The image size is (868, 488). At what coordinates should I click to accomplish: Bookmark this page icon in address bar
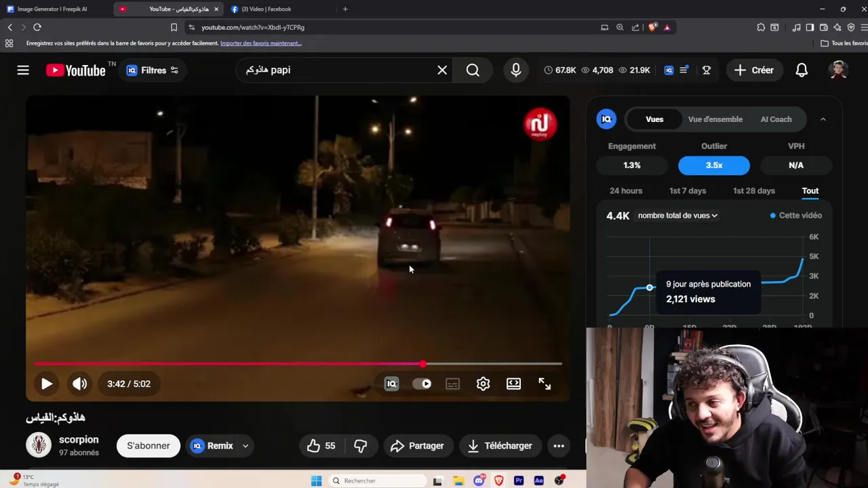[174, 27]
